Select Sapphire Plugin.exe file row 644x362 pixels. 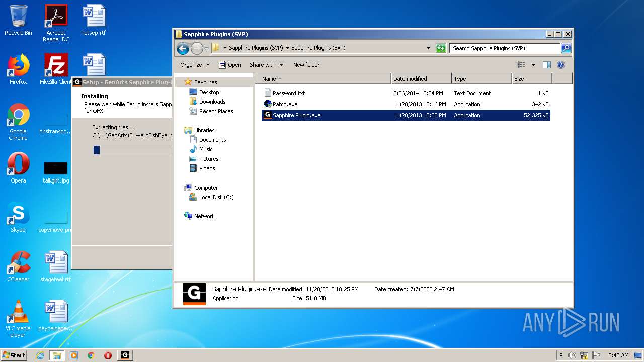click(x=406, y=115)
